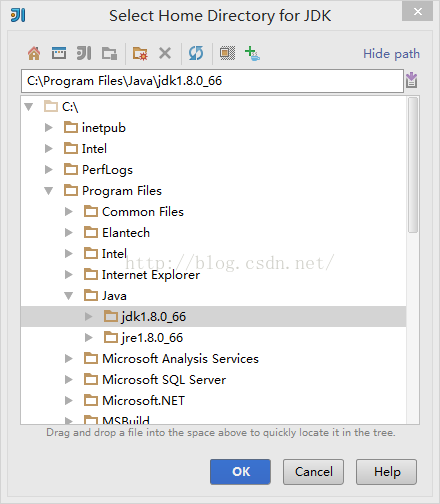Close the Select Home Directory dialog
The height and width of the screenshot is (504, 440).
(x=417, y=12)
